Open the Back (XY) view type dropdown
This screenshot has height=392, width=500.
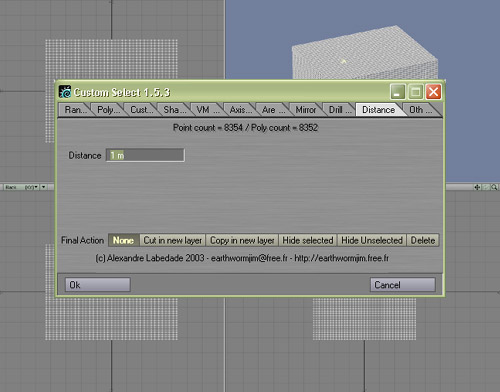pyautogui.click(x=22, y=187)
